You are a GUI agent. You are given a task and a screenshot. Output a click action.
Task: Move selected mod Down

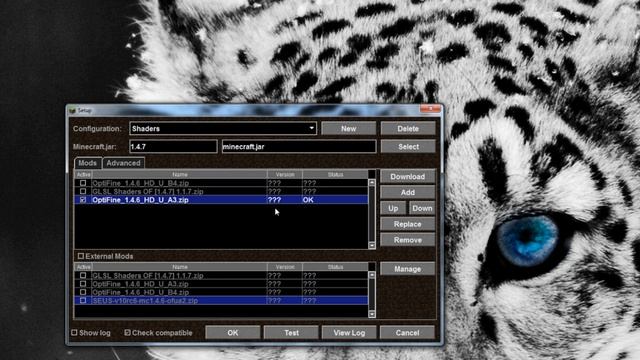(x=422, y=208)
